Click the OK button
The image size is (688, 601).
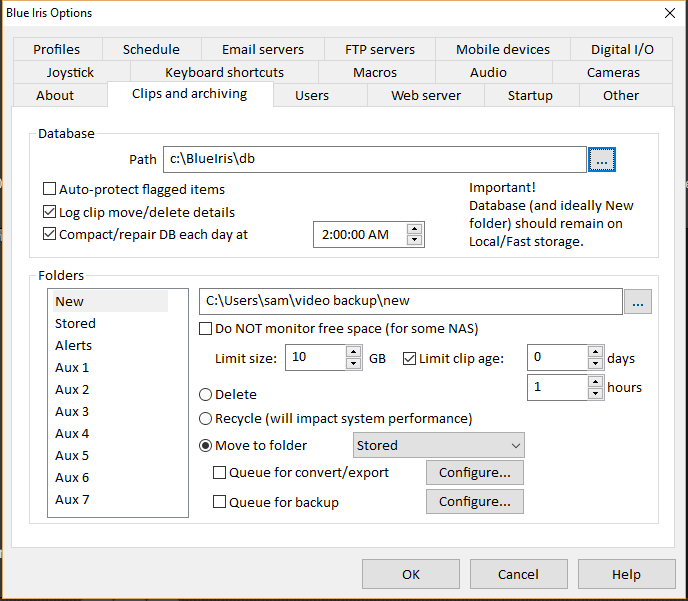click(x=411, y=574)
